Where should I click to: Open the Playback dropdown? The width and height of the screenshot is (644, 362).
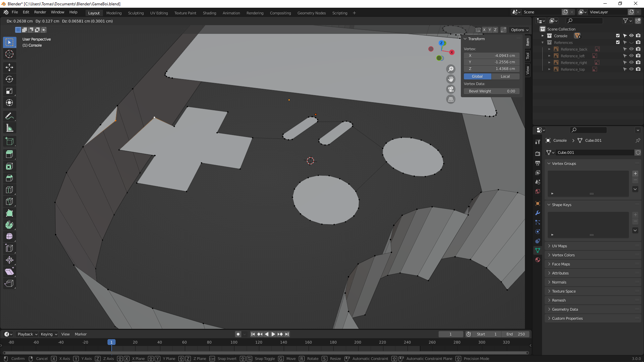pos(27,334)
